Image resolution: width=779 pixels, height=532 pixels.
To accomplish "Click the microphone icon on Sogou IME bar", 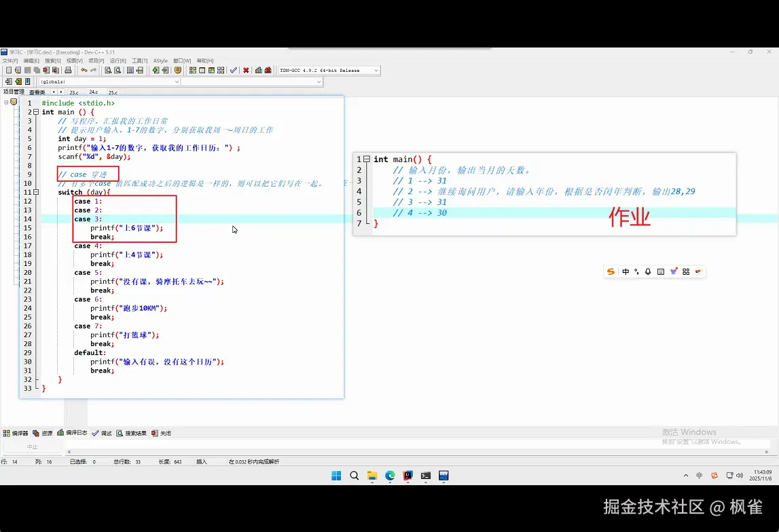I will click(x=648, y=271).
